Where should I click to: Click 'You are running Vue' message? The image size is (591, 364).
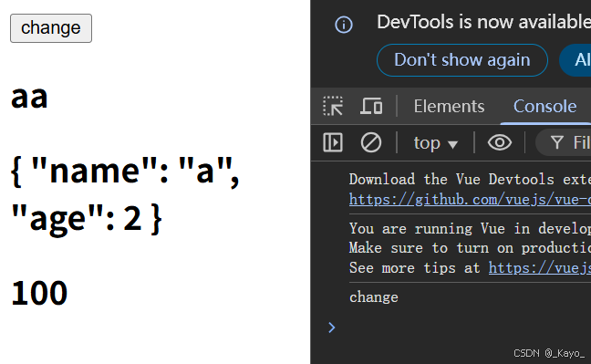(x=470, y=228)
